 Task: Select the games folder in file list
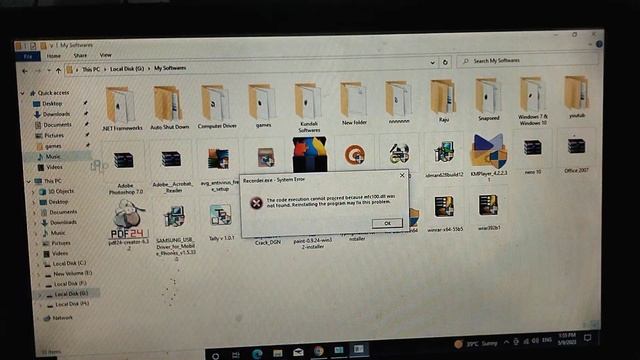pos(262,106)
